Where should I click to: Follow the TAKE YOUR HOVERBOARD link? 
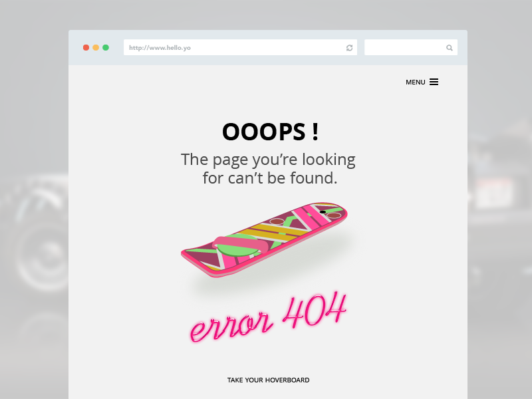click(268, 380)
